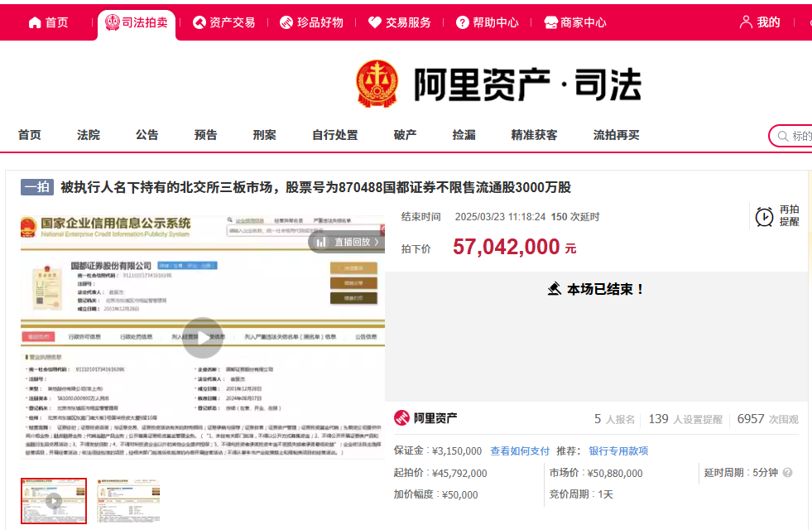Image resolution: width=812 pixels, height=530 pixels.
Task: Open the 资产交易 menu item
Action: pyautogui.click(x=232, y=22)
